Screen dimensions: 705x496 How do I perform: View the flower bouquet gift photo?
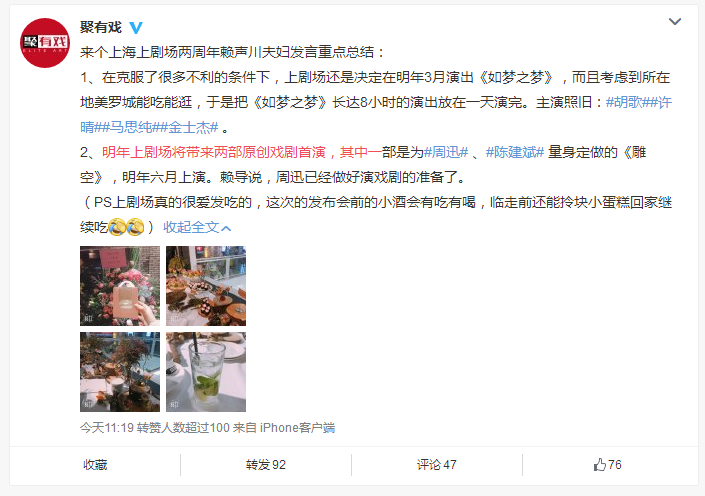click(x=120, y=286)
